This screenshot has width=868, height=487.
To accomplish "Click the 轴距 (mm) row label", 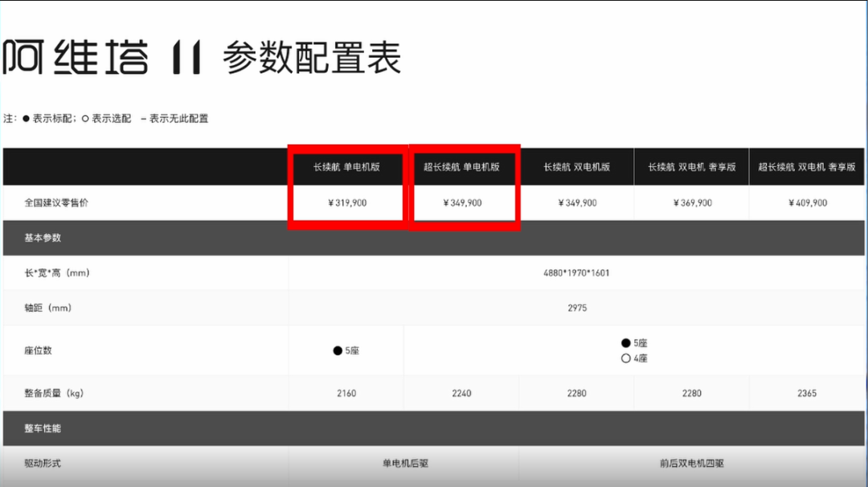I will [x=47, y=308].
